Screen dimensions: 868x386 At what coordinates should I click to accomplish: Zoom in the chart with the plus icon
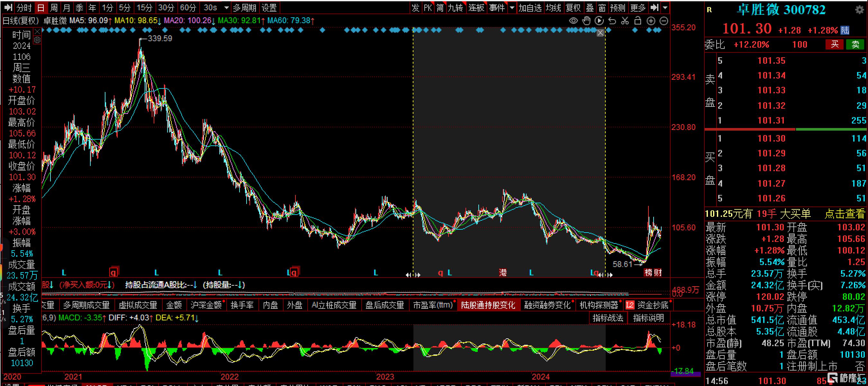651,21
